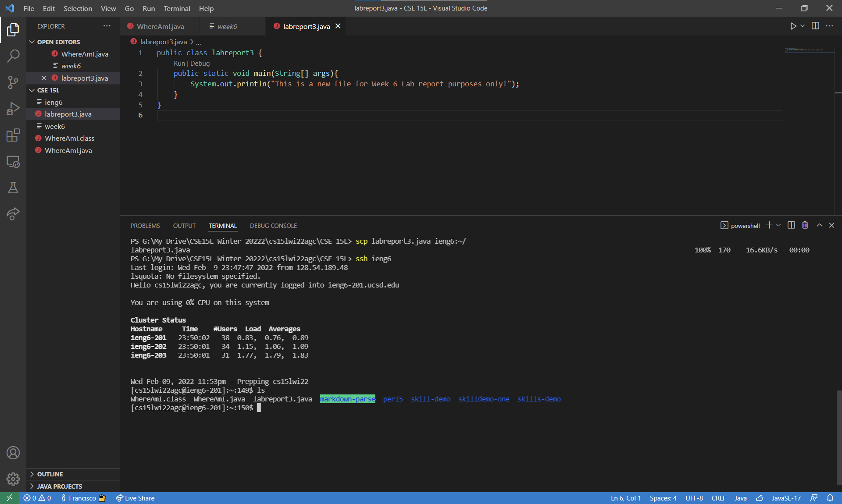Open Explorer Views and More Actions
The image size is (842, 504).
[107, 26]
